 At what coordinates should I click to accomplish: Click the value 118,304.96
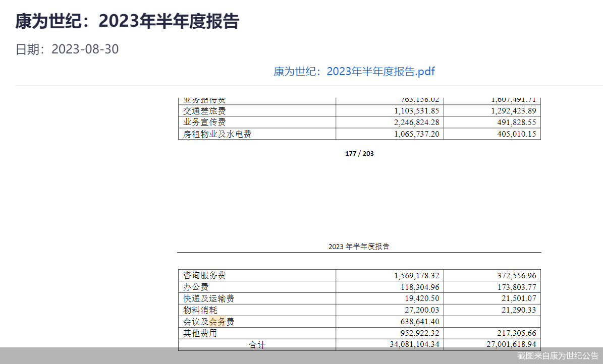(419, 287)
